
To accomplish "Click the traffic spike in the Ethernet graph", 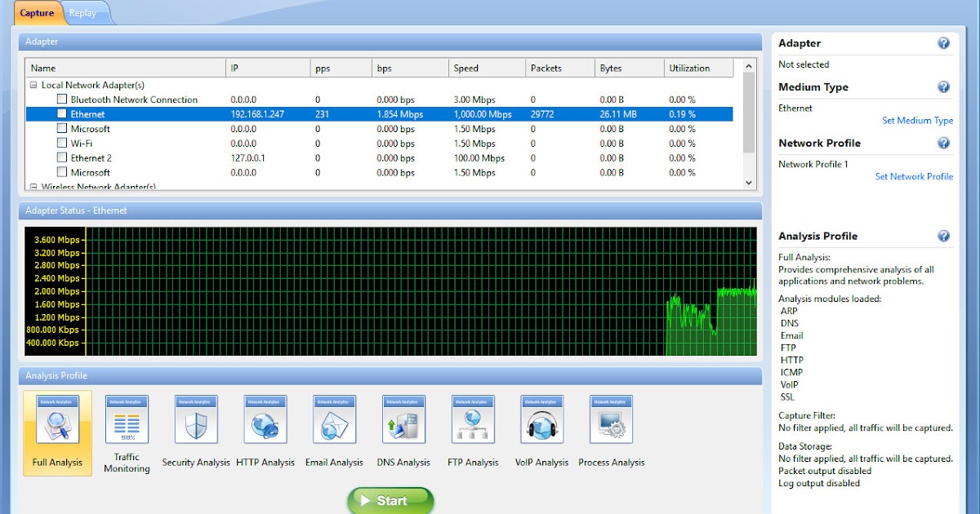I will pyautogui.click(x=711, y=321).
